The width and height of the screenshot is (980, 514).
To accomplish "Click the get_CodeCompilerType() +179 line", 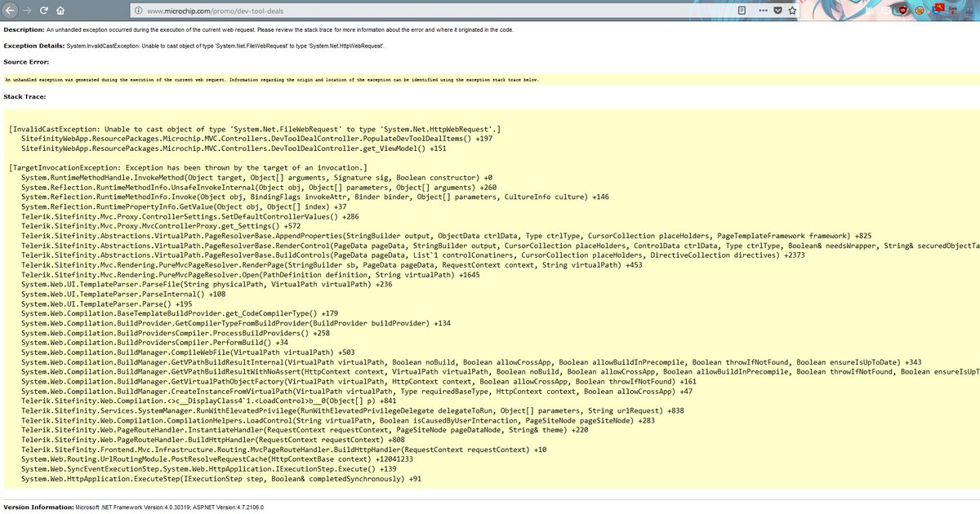I will pos(180,313).
